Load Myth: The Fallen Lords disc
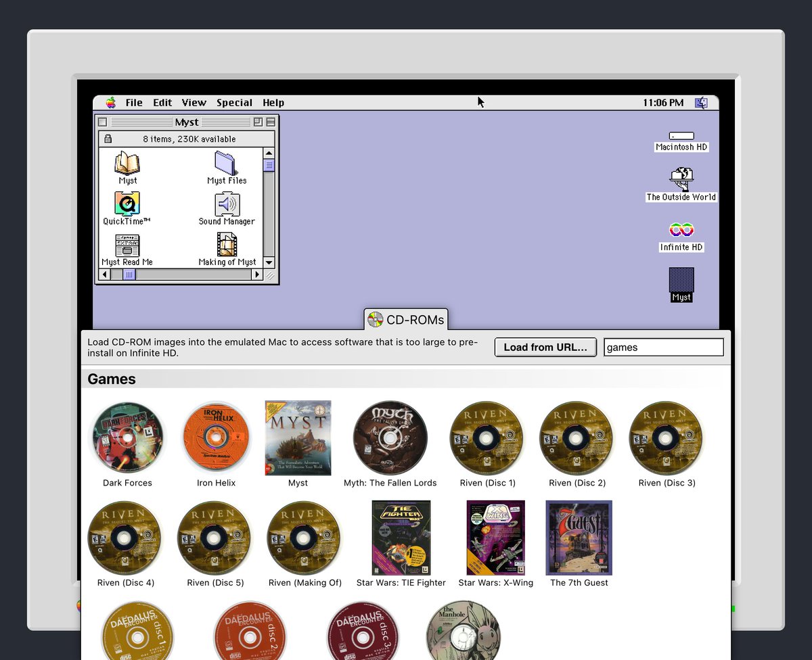Viewport: 812px width, 660px height. (x=390, y=438)
